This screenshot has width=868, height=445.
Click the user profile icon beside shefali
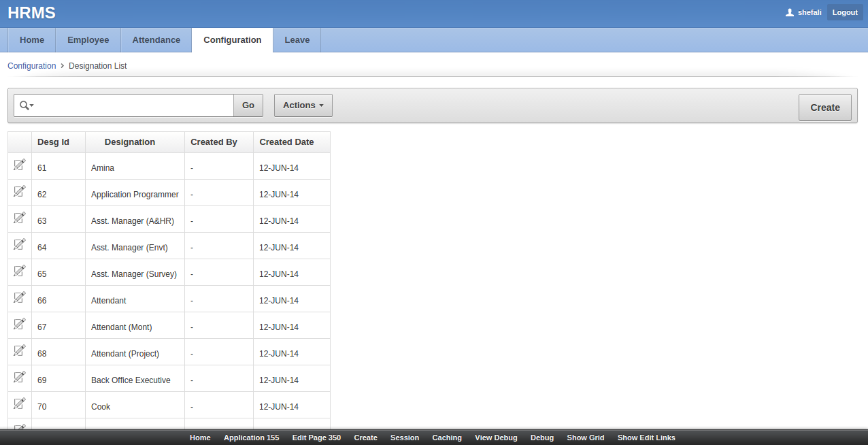[x=790, y=13]
